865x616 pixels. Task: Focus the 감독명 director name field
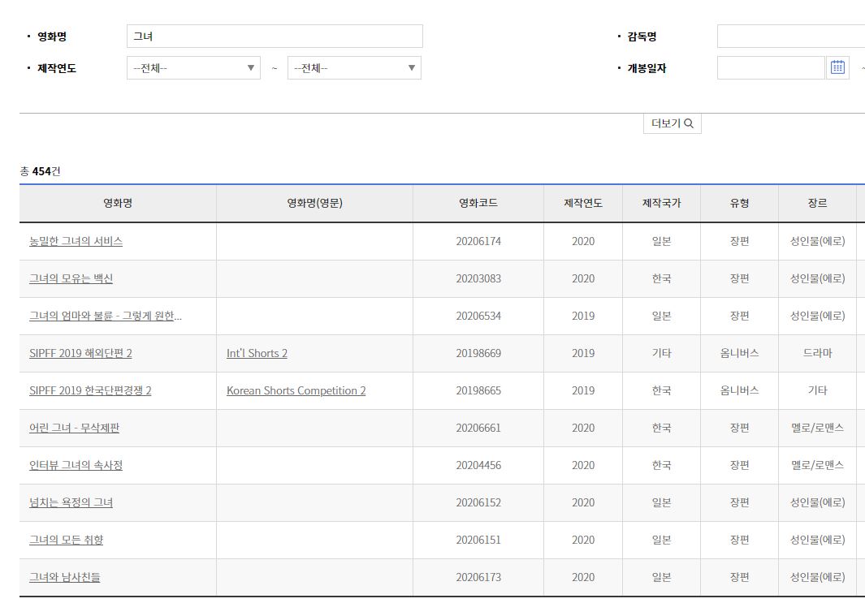(x=789, y=37)
